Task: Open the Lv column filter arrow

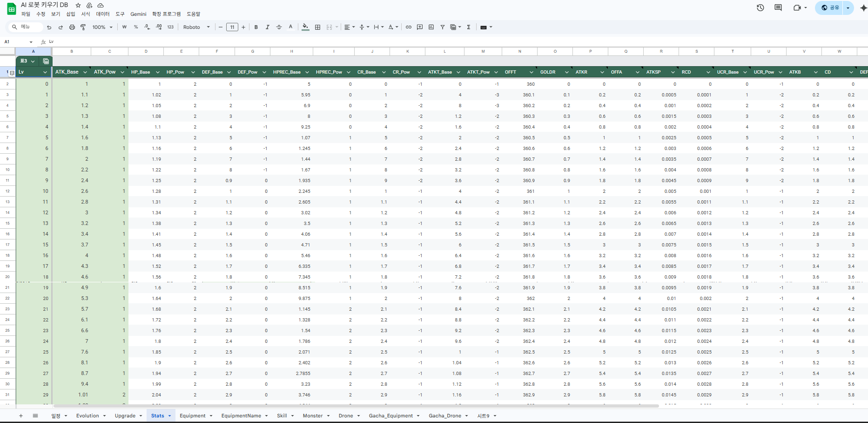Action: click(x=45, y=72)
